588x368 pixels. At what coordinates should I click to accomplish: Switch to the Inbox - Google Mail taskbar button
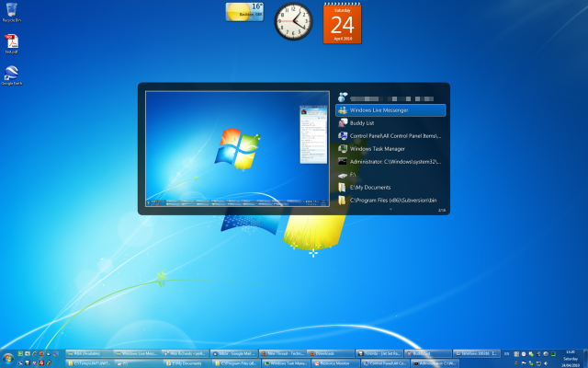(x=233, y=353)
